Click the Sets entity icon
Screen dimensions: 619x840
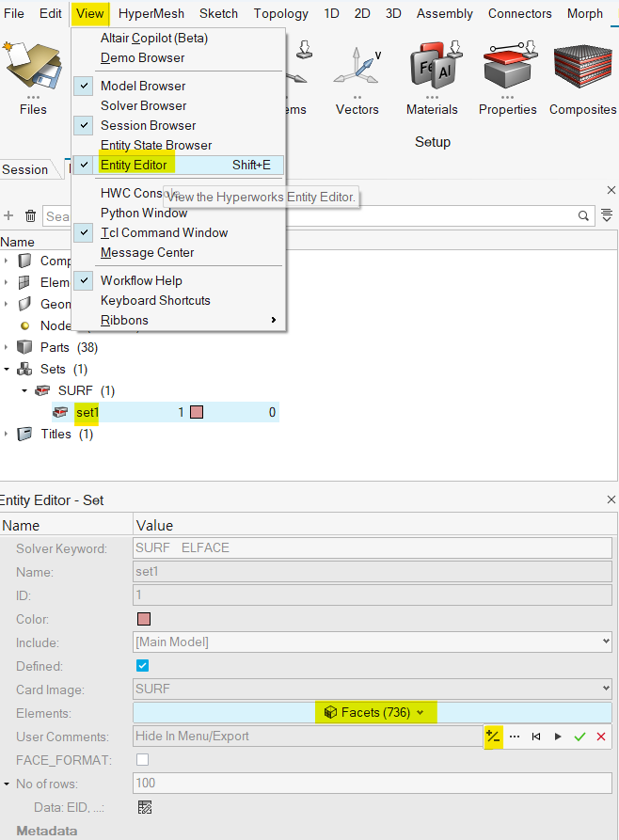click(x=24, y=369)
